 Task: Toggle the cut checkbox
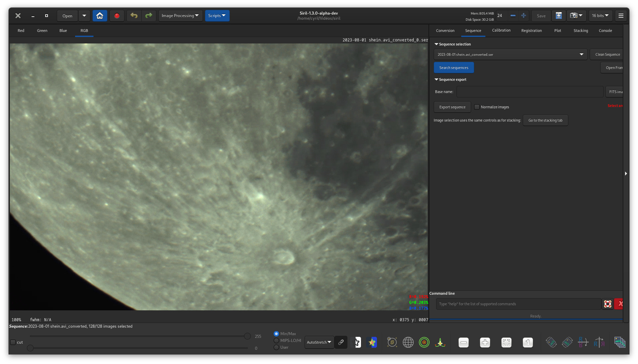13,342
